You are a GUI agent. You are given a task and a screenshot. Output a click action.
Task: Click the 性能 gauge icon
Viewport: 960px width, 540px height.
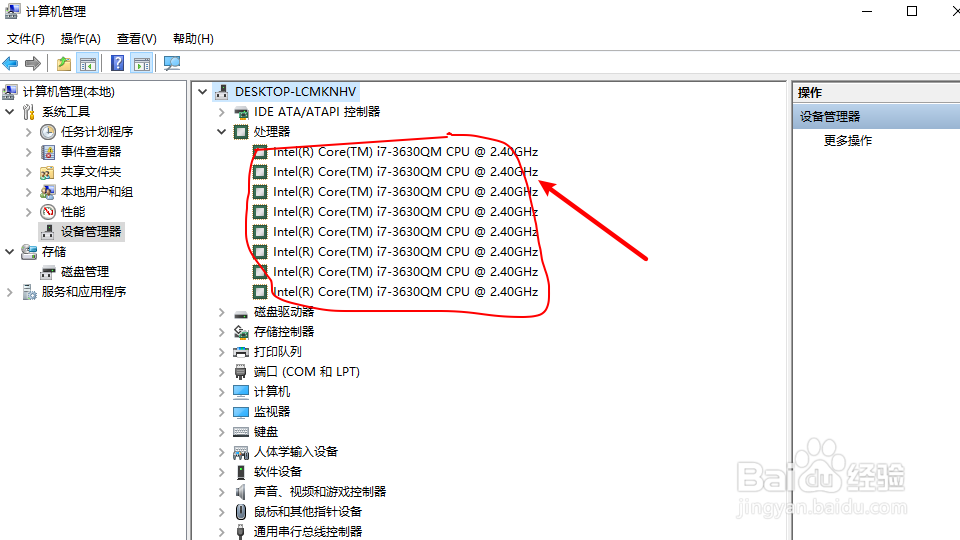(x=48, y=212)
